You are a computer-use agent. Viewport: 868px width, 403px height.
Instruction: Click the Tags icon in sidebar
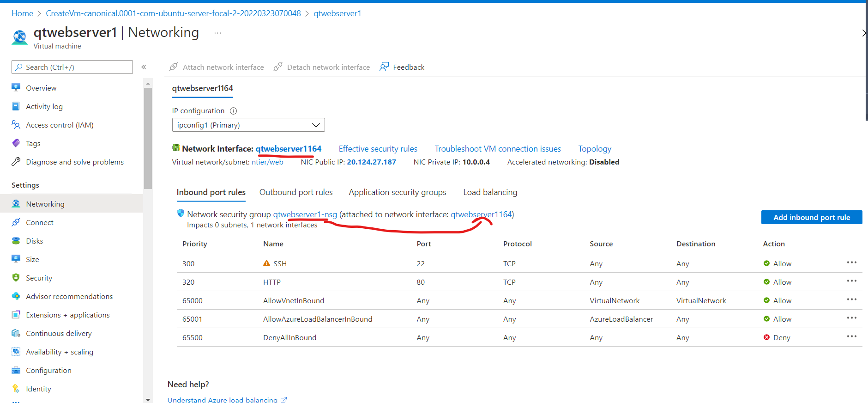(x=16, y=143)
